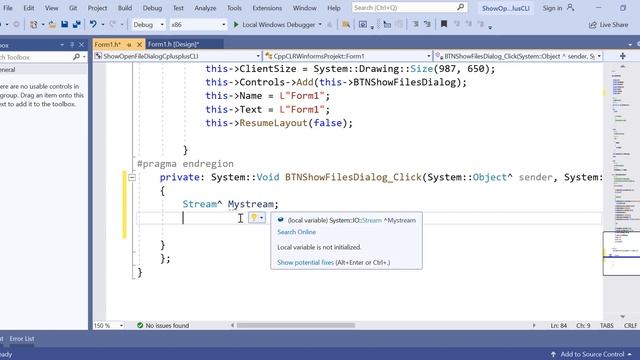The width and height of the screenshot is (640, 360).
Task: Click the ShowOp...lusCLI solution name button
Action: click(505, 8)
